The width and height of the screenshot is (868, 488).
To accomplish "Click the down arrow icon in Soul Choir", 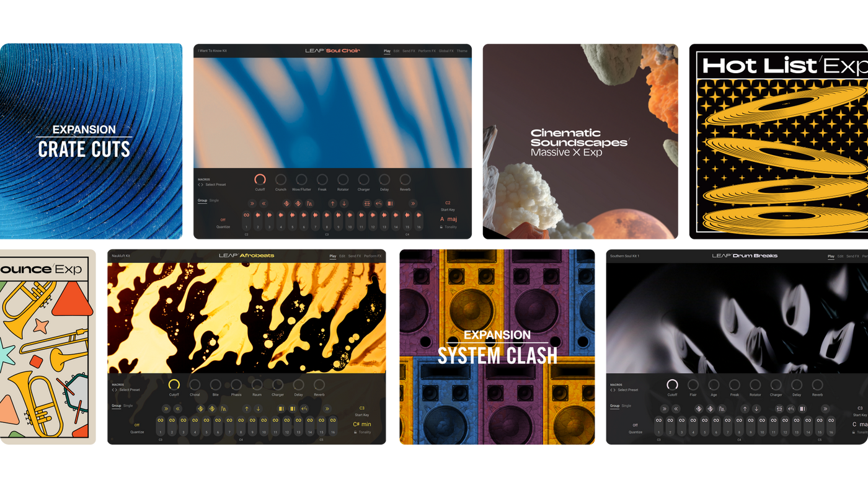I will 344,203.
